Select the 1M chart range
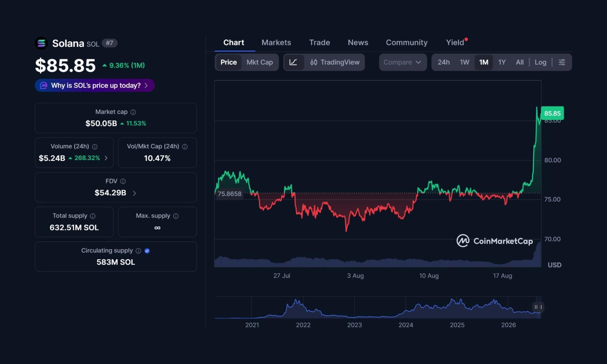 (483, 62)
